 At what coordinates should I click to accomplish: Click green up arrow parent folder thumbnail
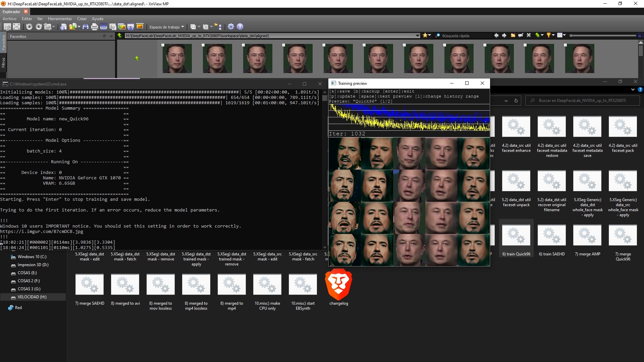click(x=137, y=58)
